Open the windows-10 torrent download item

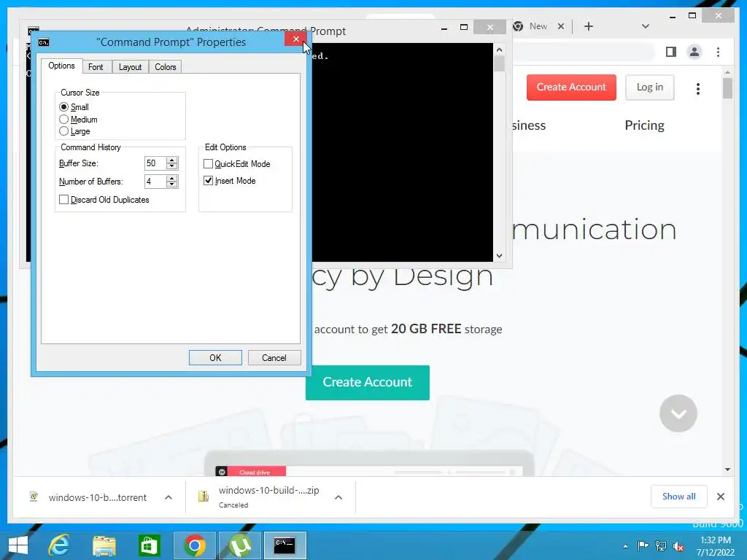(x=97, y=497)
